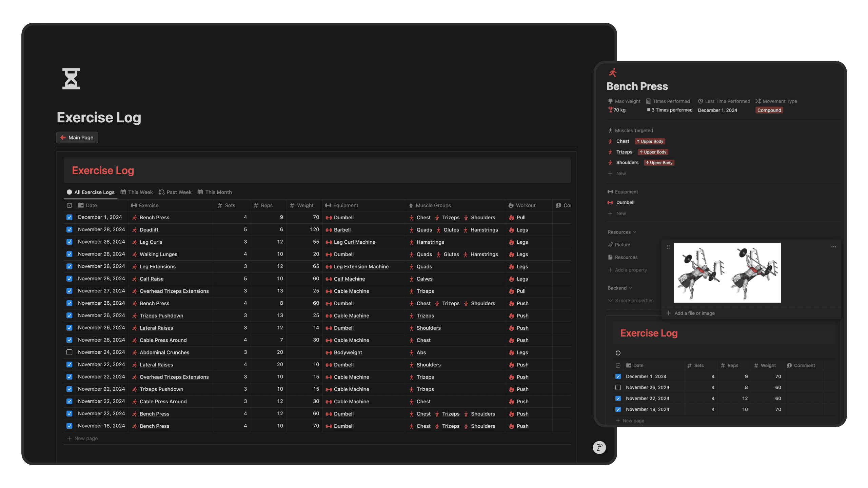868x488 pixels.
Task: Click the round help icon at bottom right
Action: click(599, 447)
